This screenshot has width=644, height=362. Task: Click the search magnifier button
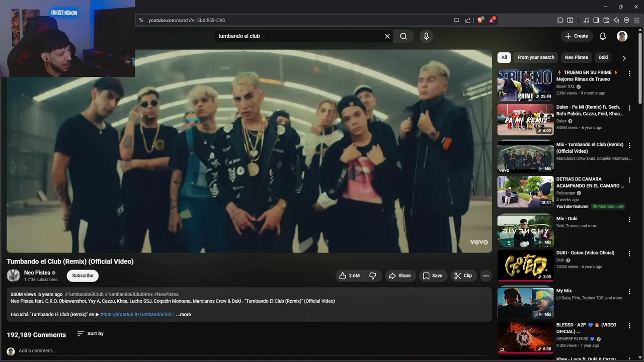pos(404,36)
